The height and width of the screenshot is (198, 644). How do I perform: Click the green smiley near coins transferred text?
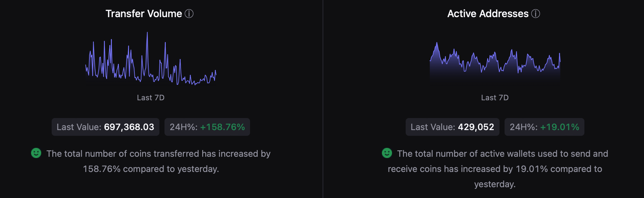pyautogui.click(x=36, y=153)
